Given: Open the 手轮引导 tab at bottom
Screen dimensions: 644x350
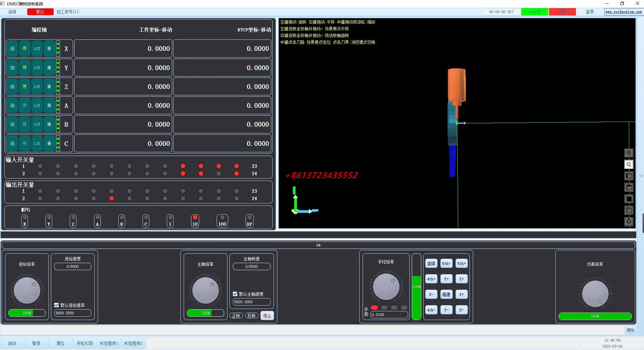Looking at the screenshot, I should click(x=85, y=343).
